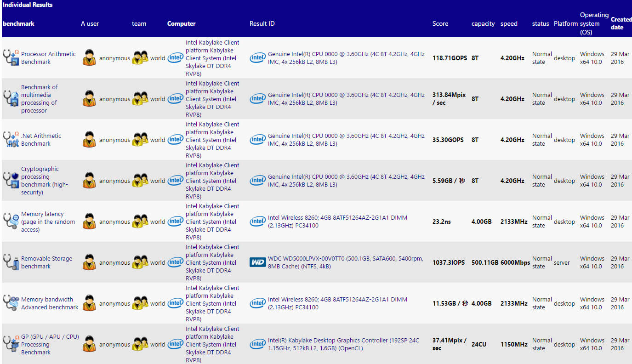Open the Cryptographic processing benchmark link
The height and width of the screenshot is (364, 632).
click(44, 181)
